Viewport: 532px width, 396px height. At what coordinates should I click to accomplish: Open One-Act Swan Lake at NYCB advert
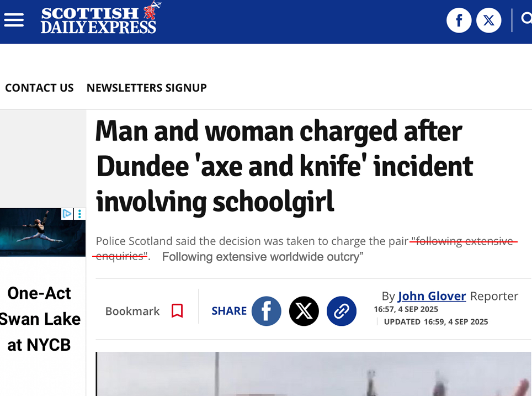point(40,319)
